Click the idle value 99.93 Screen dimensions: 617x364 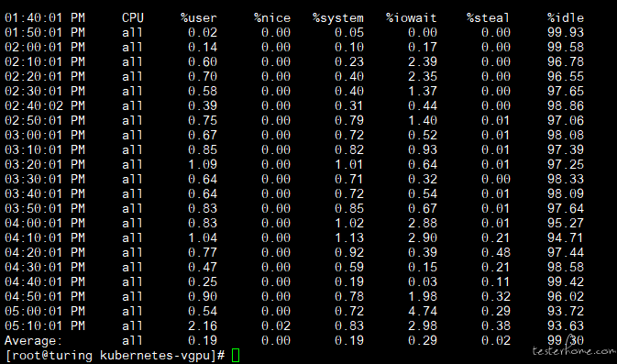(x=566, y=33)
